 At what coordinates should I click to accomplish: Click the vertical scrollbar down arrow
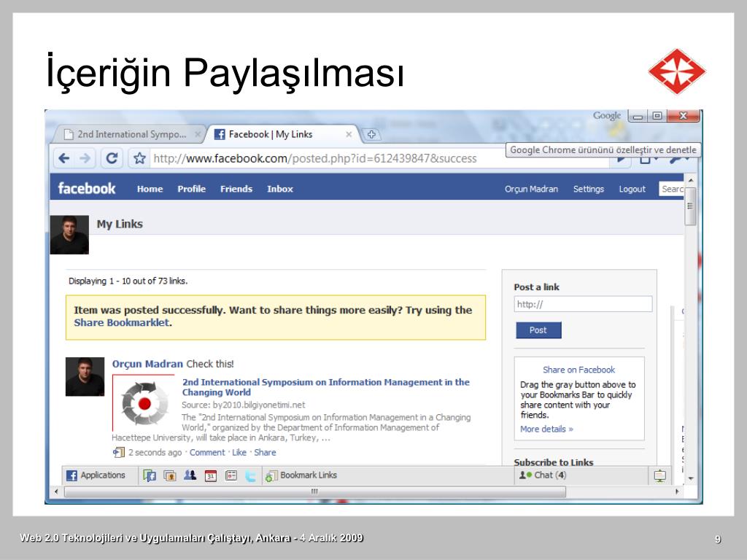pyautogui.click(x=690, y=478)
